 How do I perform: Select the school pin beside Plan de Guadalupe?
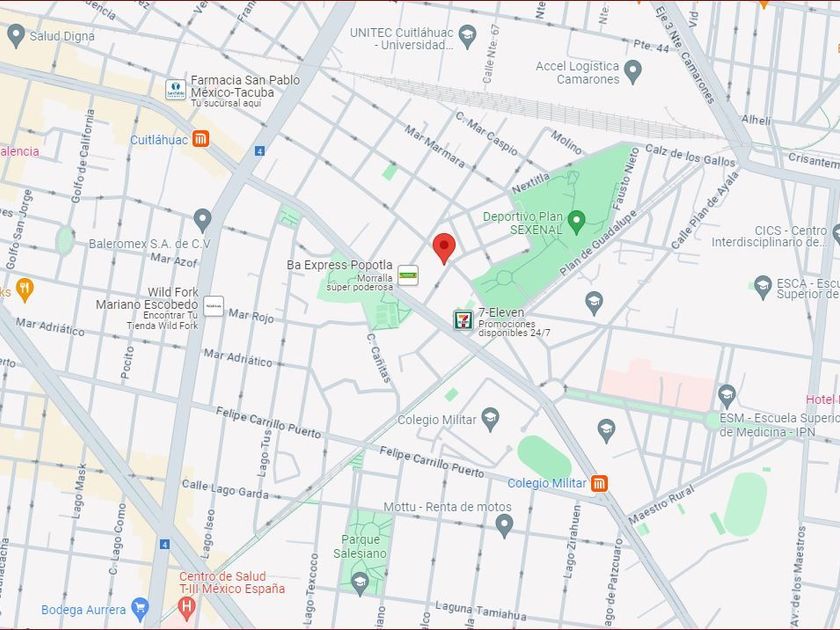click(x=594, y=303)
